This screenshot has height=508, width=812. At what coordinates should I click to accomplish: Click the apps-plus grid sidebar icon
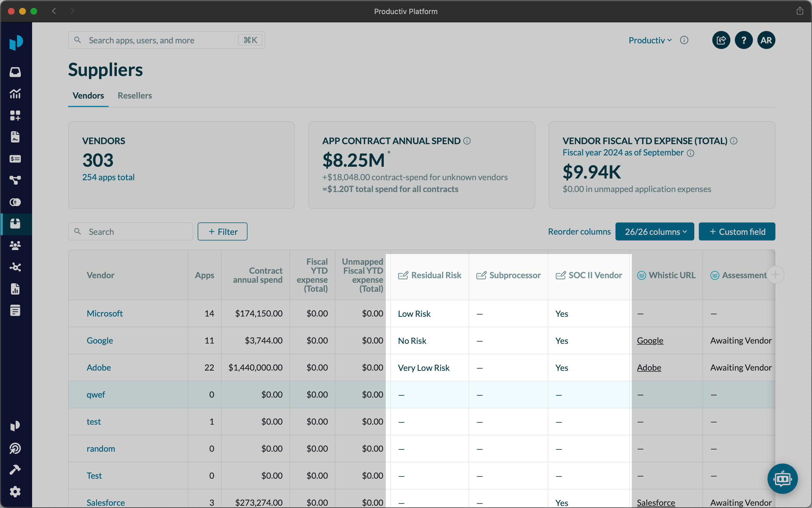(x=15, y=115)
